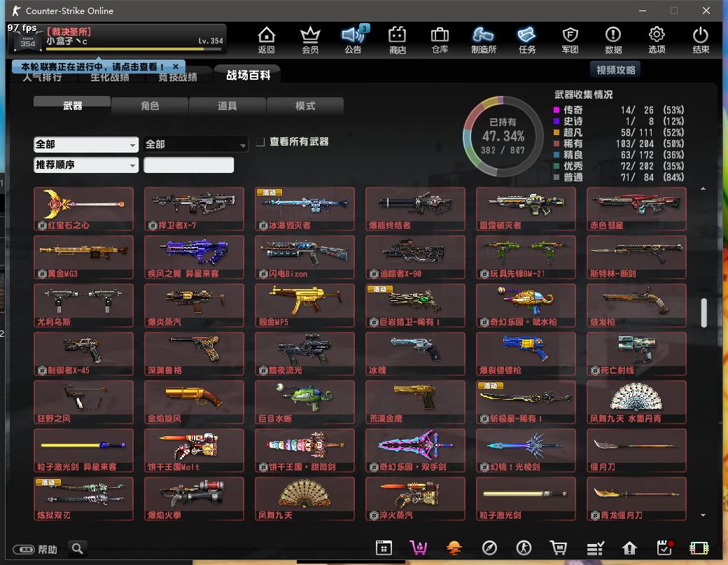
Task: Select the 捍卫者X-7 weapon card
Action: coord(194,209)
